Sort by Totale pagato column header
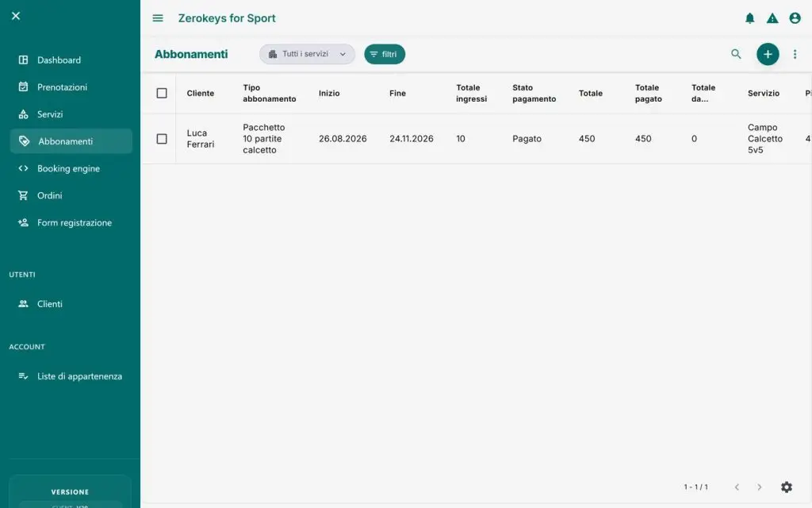Screen dimensions: 812x508 (x=649, y=94)
